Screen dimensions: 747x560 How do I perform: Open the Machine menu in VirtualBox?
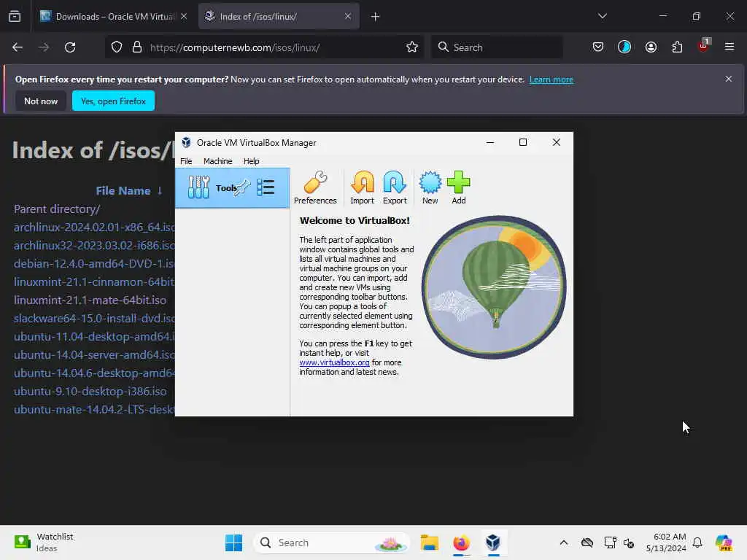click(217, 161)
